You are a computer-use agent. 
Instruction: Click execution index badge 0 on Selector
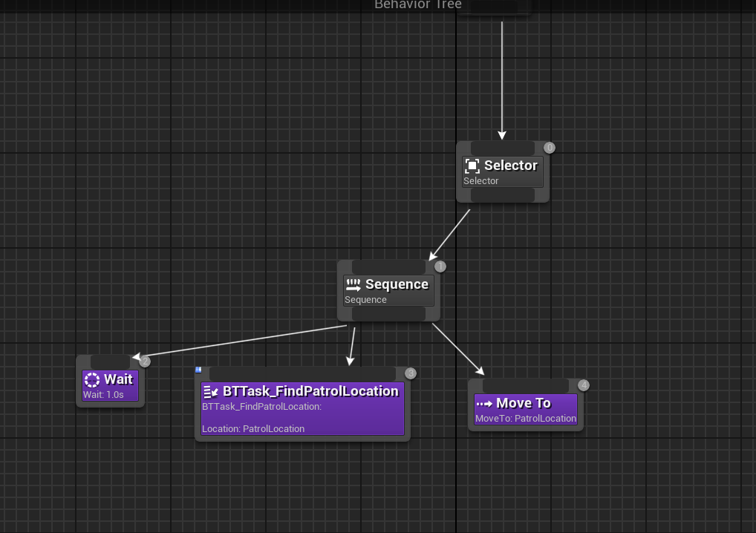tap(549, 148)
